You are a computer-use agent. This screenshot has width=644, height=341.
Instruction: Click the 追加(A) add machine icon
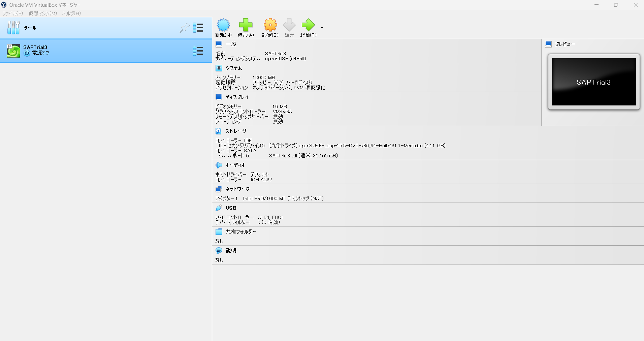click(x=246, y=25)
